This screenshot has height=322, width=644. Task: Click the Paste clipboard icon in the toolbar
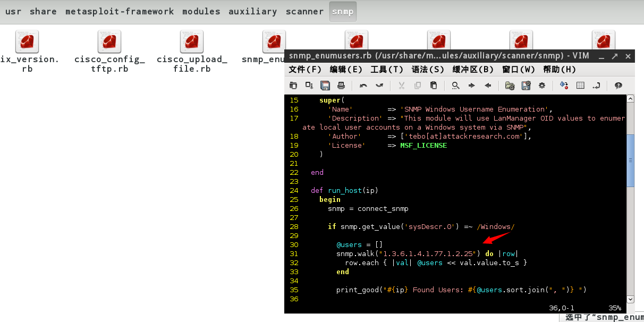pos(434,85)
